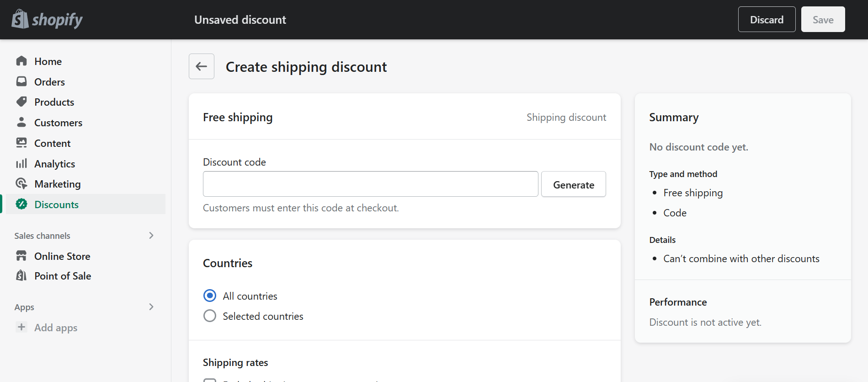Click the Home house icon
868x382 pixels.
click(x=21, y=61)
